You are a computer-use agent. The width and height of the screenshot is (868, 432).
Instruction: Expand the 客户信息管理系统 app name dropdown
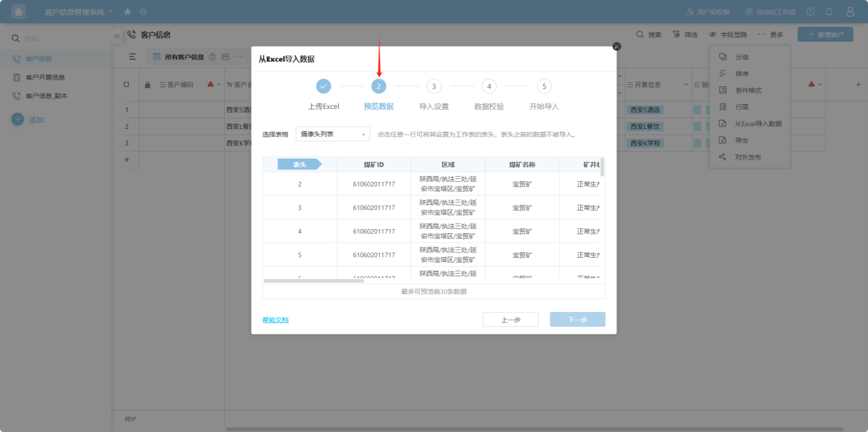click(110, 12)
